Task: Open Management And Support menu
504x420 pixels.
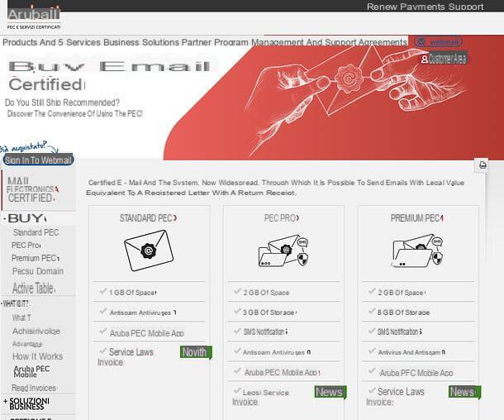Action: (x=303, y=42)
